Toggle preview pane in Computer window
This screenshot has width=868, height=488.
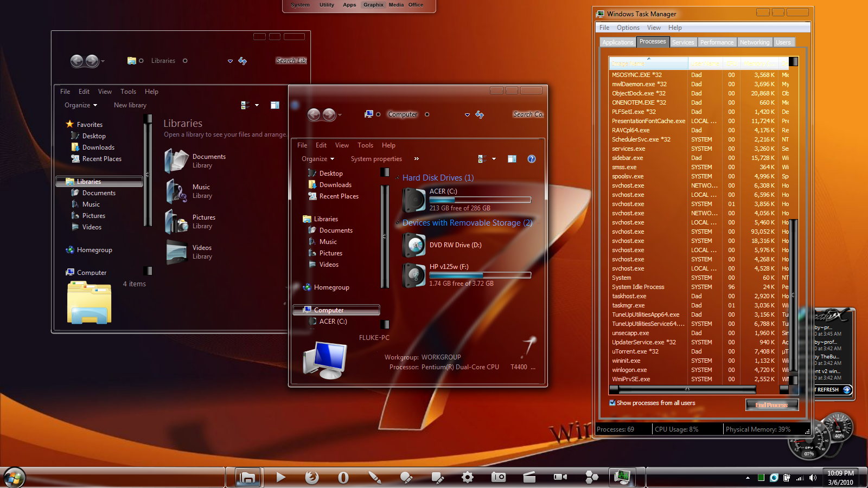(512, 159)
